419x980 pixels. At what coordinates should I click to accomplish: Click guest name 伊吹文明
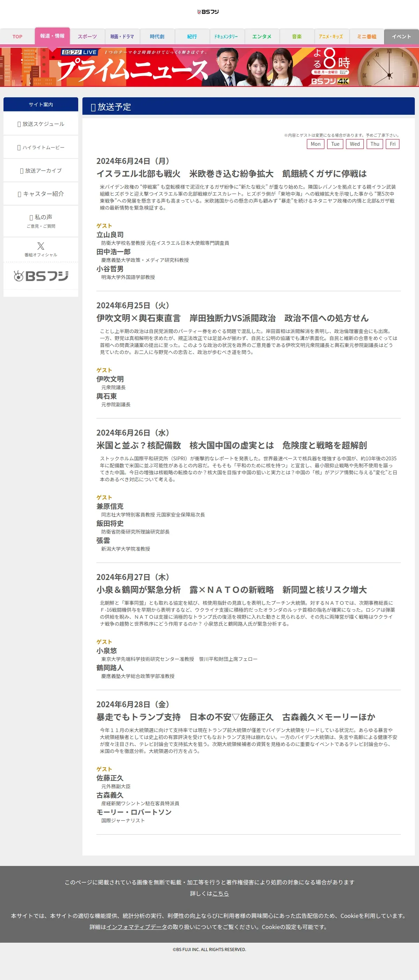point(110,379)
